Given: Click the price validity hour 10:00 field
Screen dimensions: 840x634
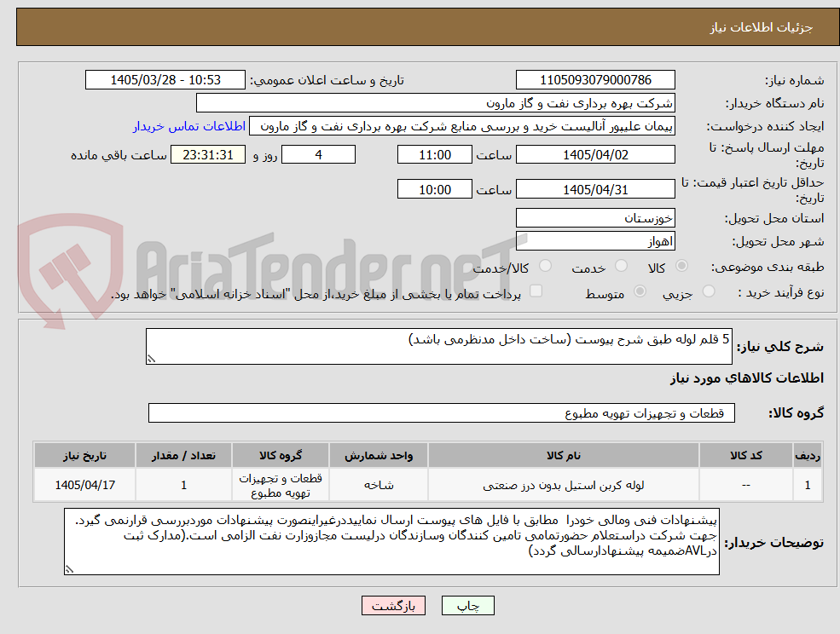Looking at the screenshot, I should pyautogui.click(x=434, y=189).
